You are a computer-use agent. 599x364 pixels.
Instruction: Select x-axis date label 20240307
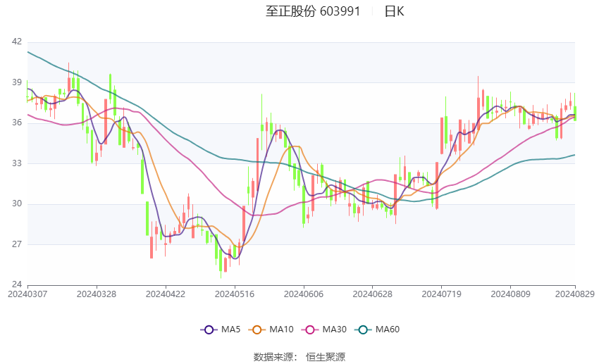[x=27, y=294]
